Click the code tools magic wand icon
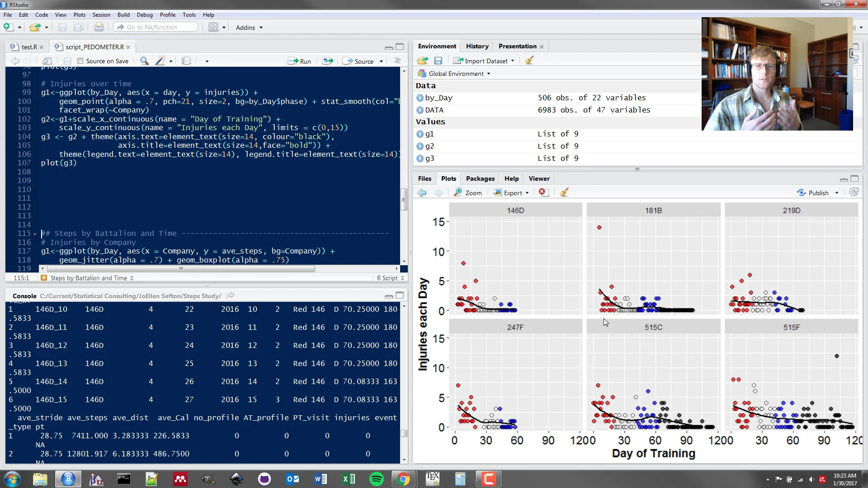This screenshot has width=868, height=488. (160, 61)
